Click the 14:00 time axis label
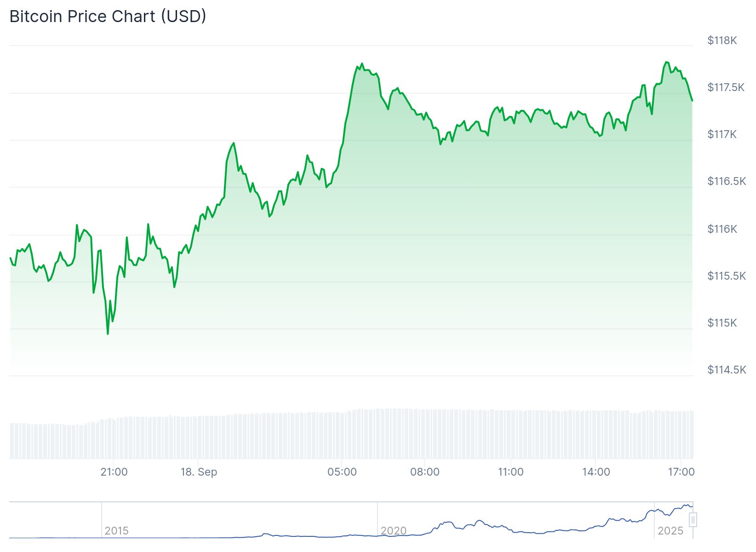 click(596, 472)
